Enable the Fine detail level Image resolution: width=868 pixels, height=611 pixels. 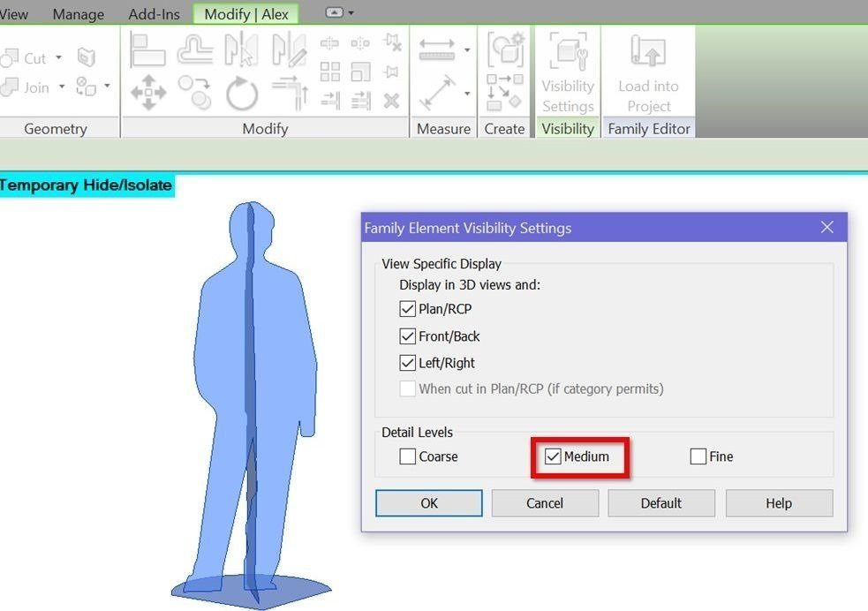click(698, 456)
